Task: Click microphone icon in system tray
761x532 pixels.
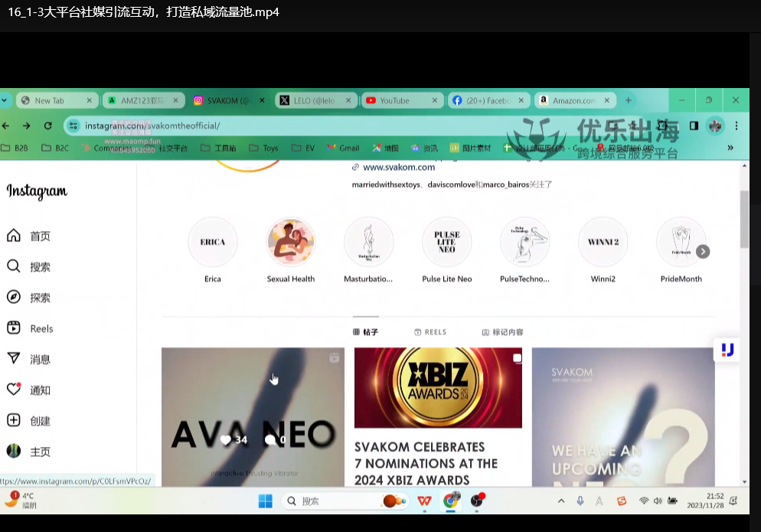Action: coord(580,501)
